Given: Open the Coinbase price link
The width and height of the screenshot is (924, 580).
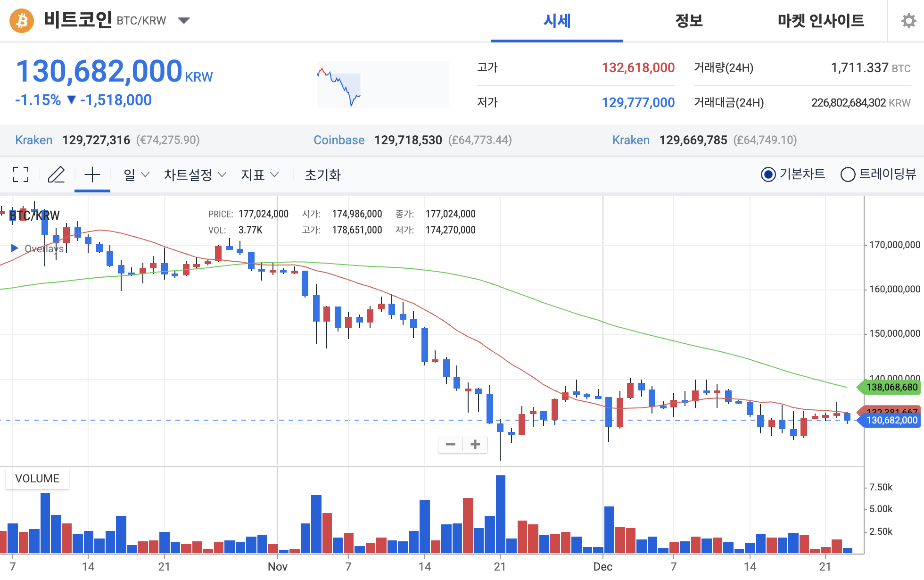Looking at the screenshot, I should pyautogui.click(x=339, y=140).
